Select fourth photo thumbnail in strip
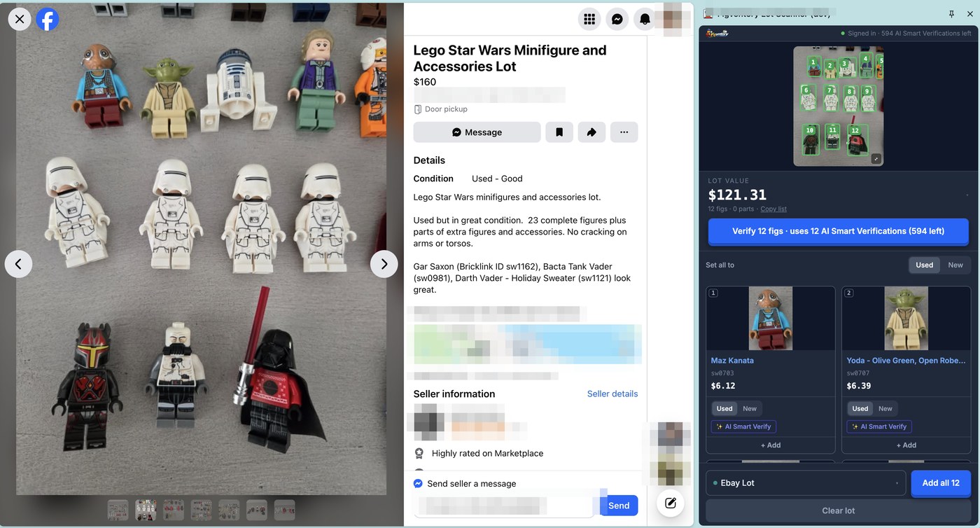This screenshot has width=980, height=528. click(201, 510)
